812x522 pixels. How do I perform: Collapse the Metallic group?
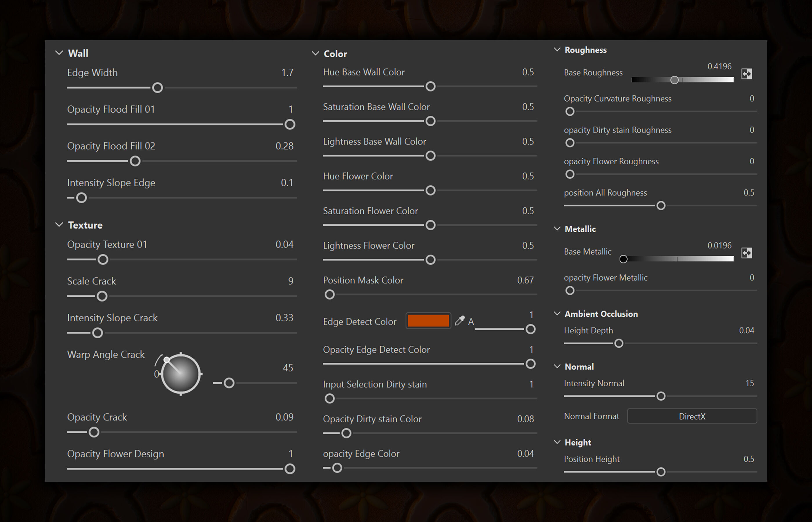point(557,229)
